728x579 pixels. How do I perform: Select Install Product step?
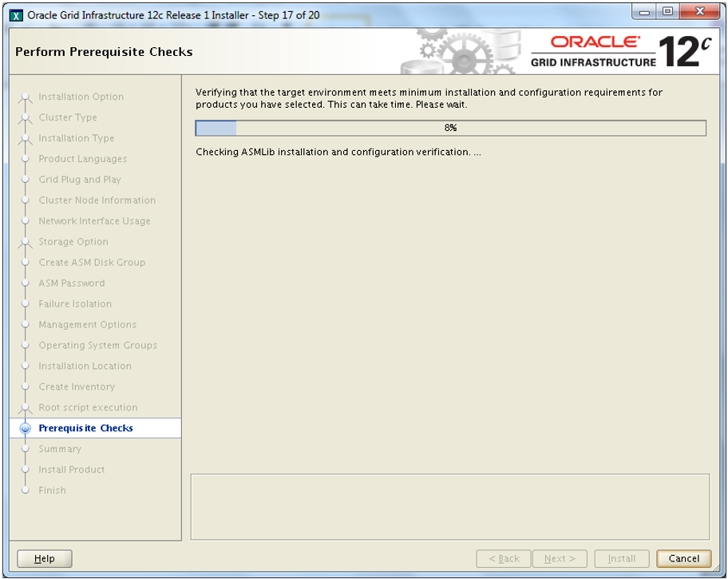point(72,470)
